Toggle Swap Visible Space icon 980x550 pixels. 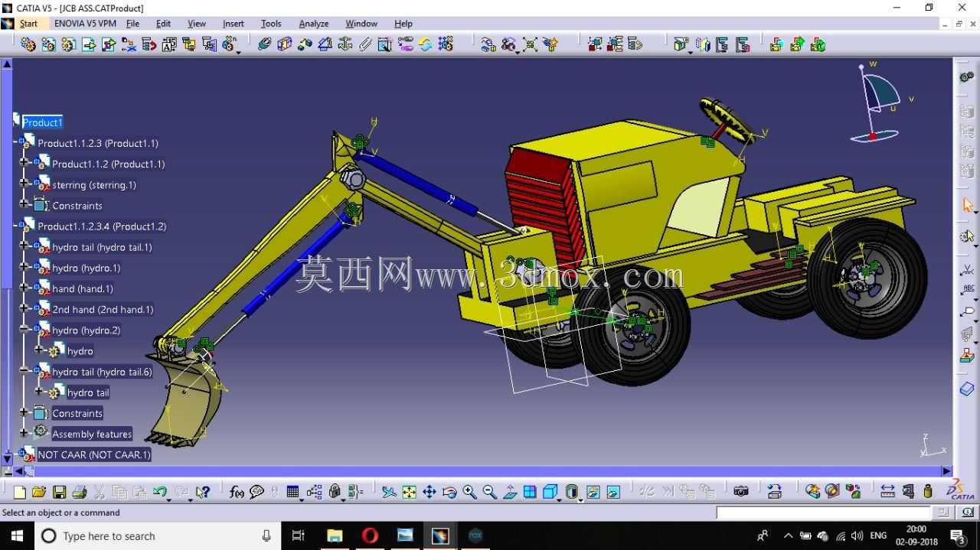612,492
